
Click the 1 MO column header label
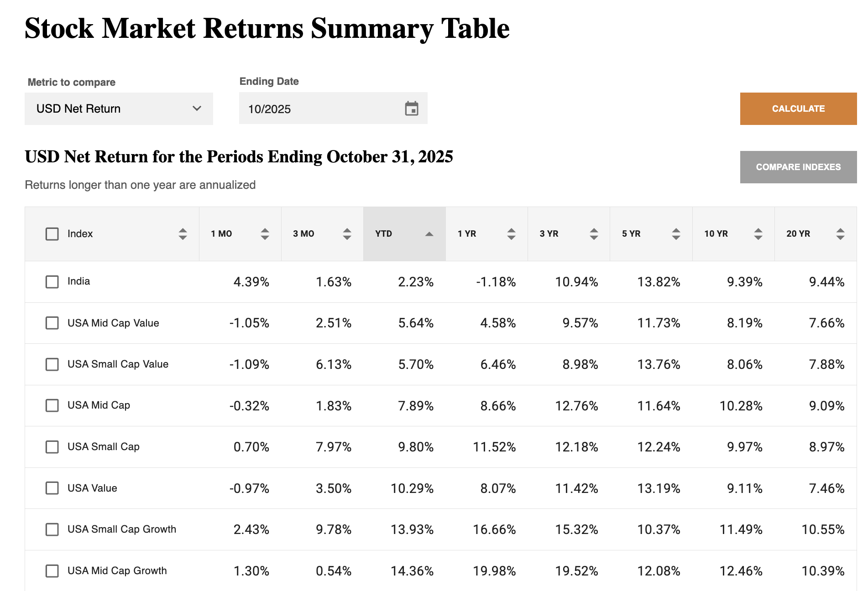[221, 234]
